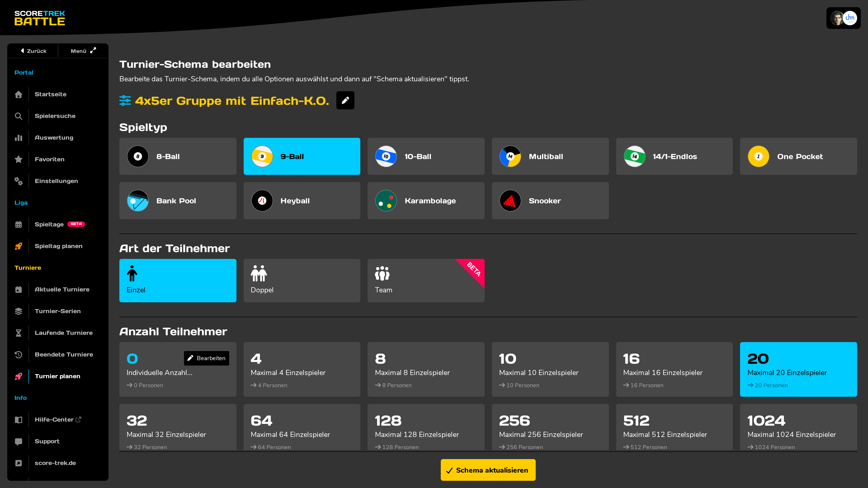The width and height of the screenshot is (868, 488).
Task: Click the Schema aktualisieren button
Action: (x=488, y=470)
